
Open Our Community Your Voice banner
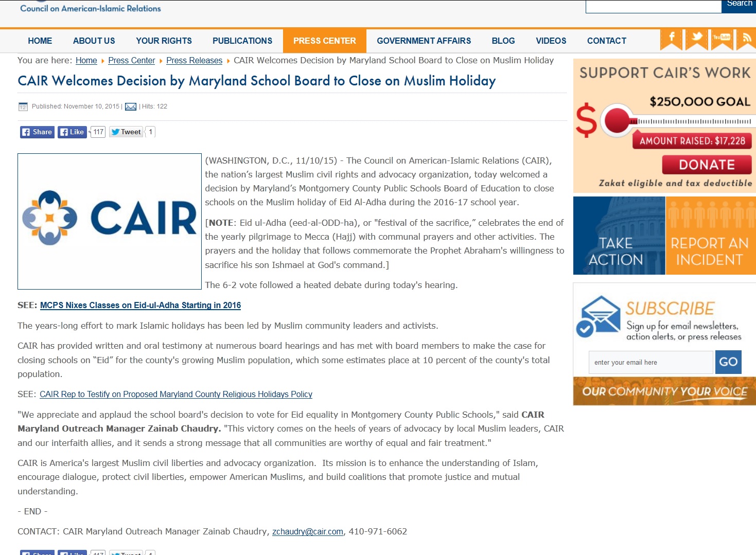[x=664, y=391]
